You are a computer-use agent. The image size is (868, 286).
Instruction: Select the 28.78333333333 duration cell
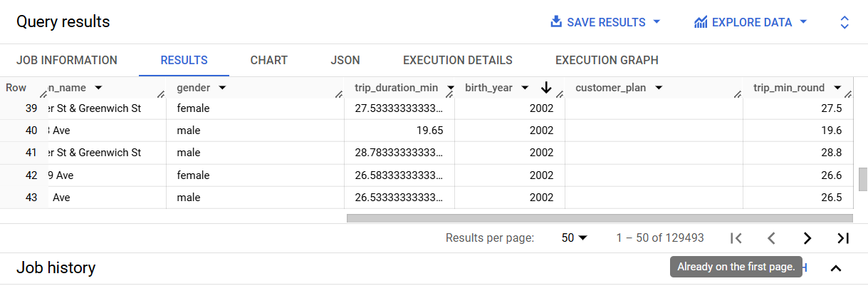tap(399, 153)
